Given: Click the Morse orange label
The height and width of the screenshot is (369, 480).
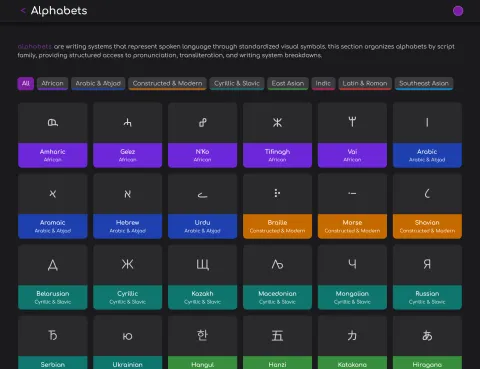Looking at the screenshot, I should pyautogui.click(x=352, y=226).
